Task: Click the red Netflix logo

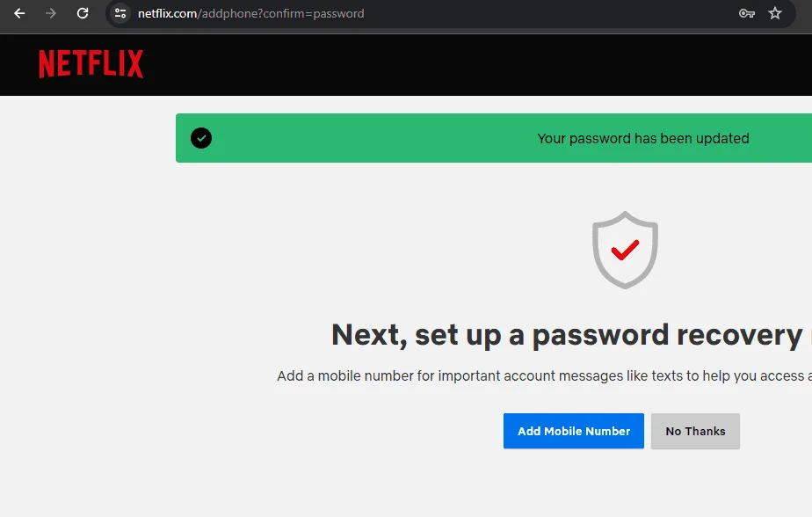Action: [x=91, y=63]
